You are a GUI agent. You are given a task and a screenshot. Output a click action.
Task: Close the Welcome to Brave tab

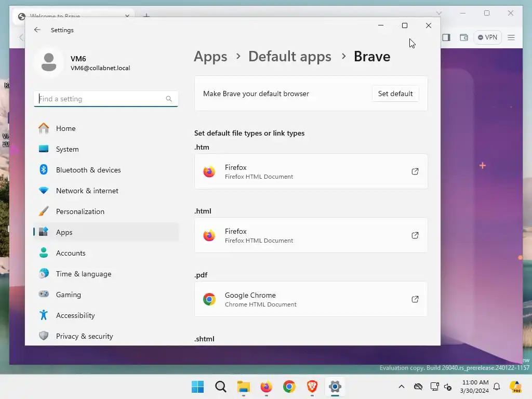click(x=127, y=16)
